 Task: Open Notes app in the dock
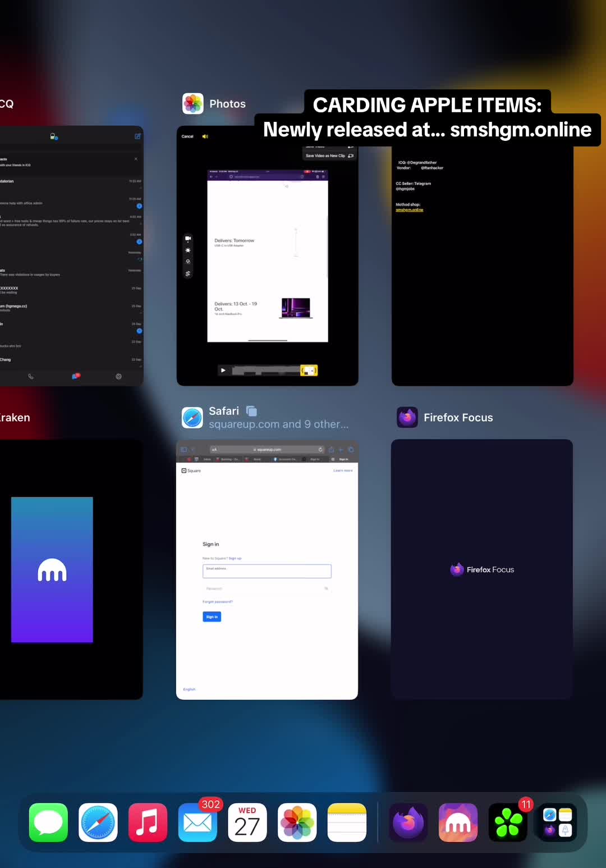(x=347, y=823)
